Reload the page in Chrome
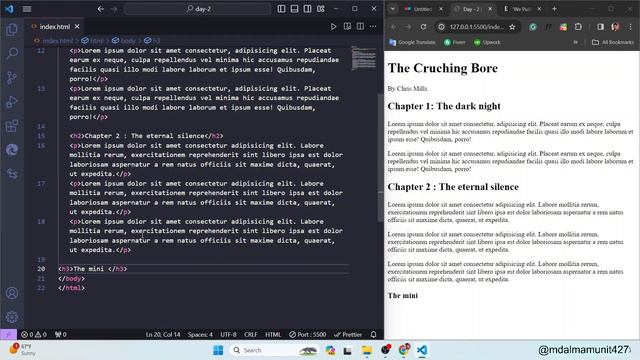This screenshot has width=640, height=360. 423,27
